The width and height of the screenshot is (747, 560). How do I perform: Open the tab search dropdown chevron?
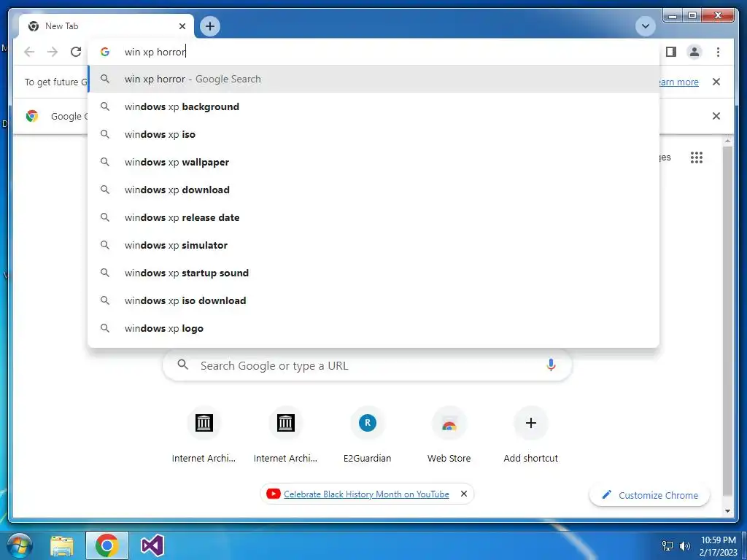click(646, 26)
